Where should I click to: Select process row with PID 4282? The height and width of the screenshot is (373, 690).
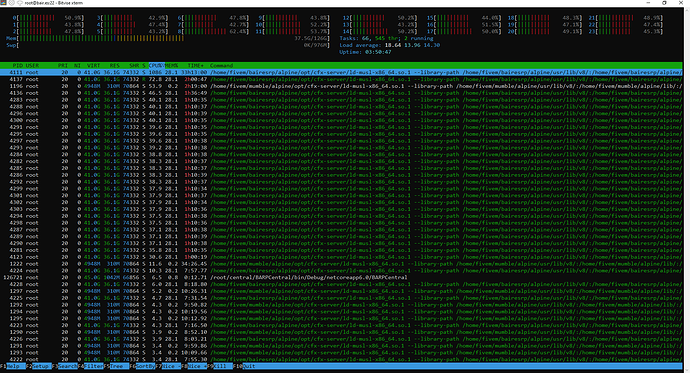coord(341,161)
